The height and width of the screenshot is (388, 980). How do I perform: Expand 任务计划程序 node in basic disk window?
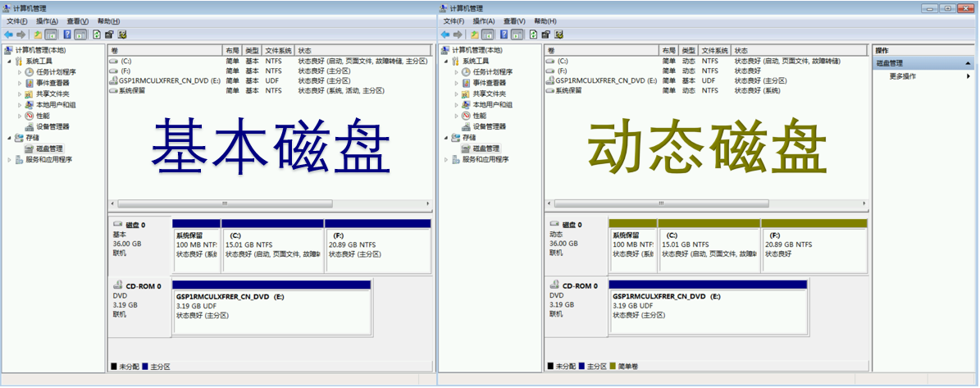(20, 72)
